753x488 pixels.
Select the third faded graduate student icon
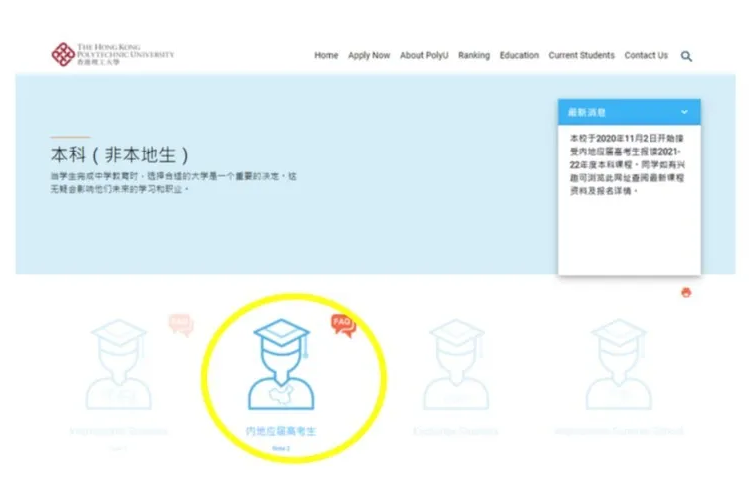[455, 365]
